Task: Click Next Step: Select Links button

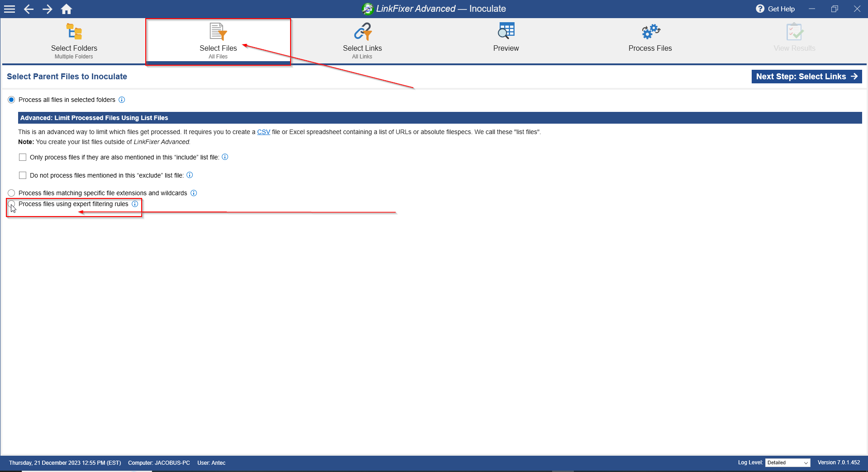Action: 806,77
